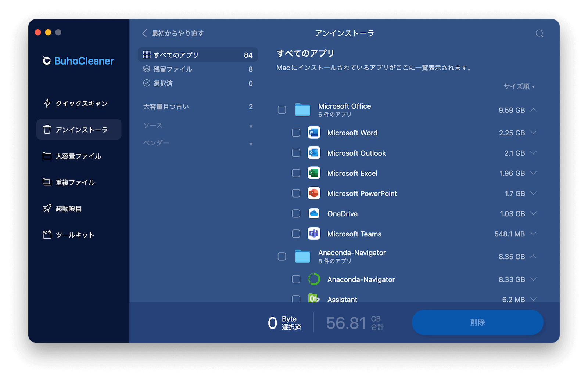Viewport: 588px width, 380px height.
Task: Check the Anaconda-Navigator group checkbox
Action: 282,256
